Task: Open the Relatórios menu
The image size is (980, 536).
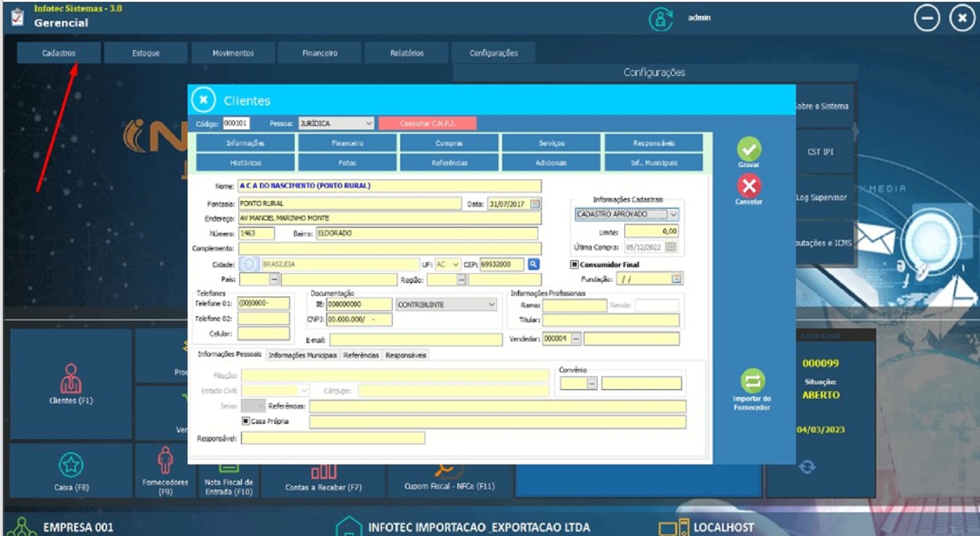Action: point(406,53)
